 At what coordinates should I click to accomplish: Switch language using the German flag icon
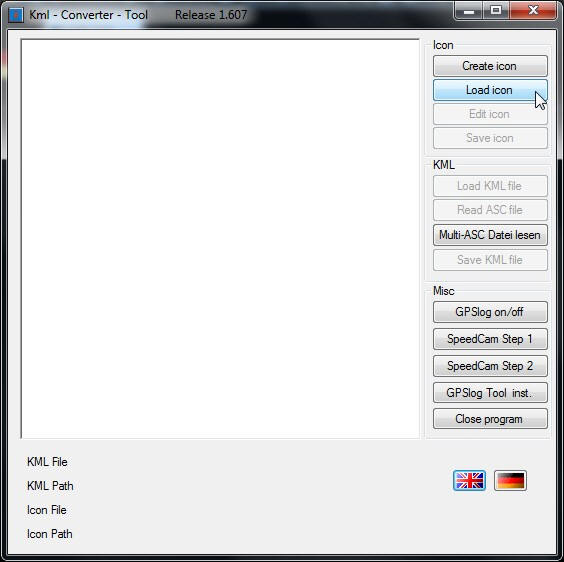510,480
